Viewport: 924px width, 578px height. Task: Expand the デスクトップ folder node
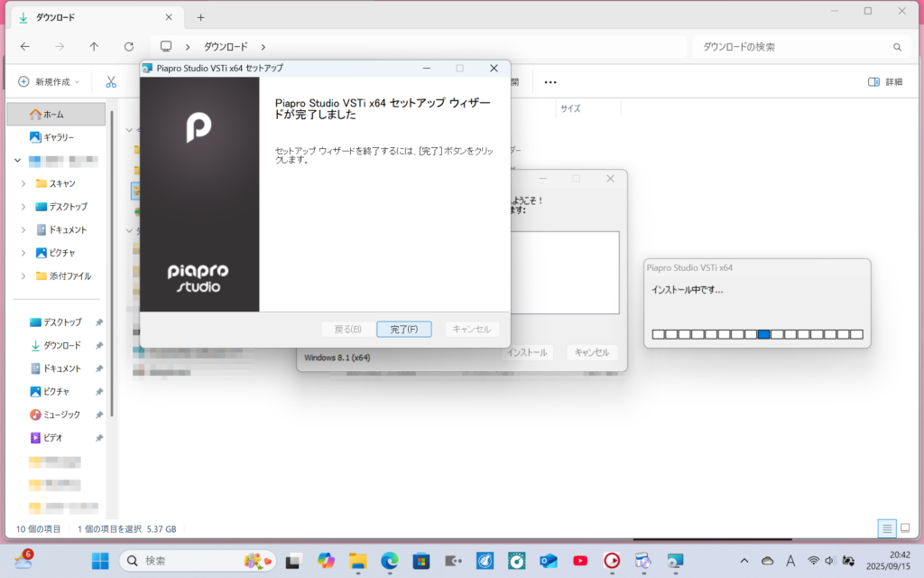point(23,207)
